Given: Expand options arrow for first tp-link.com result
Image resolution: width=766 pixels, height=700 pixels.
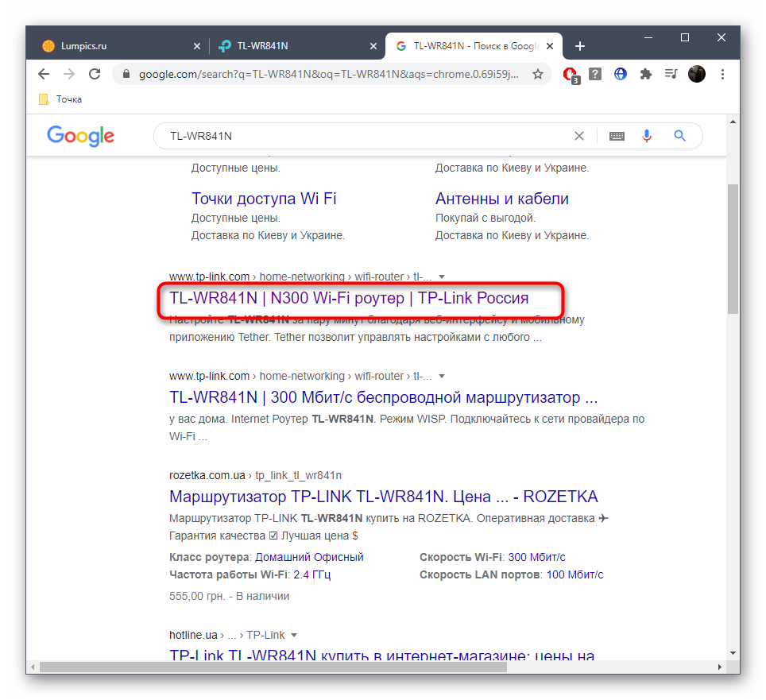Looking at the screenshot, I should tap(442, 277).
